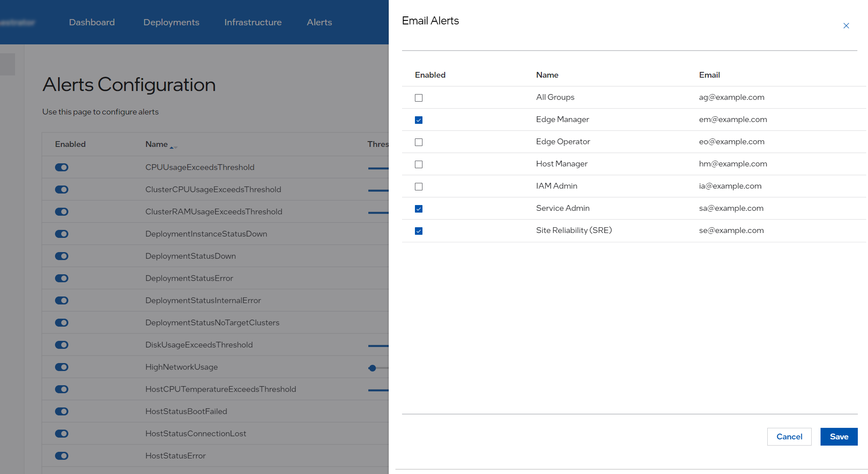The height and width of the screenshot is (474, 868).
Task: Uncheck Site Reliability (SRE) email alert
Action: pos(418,231)
